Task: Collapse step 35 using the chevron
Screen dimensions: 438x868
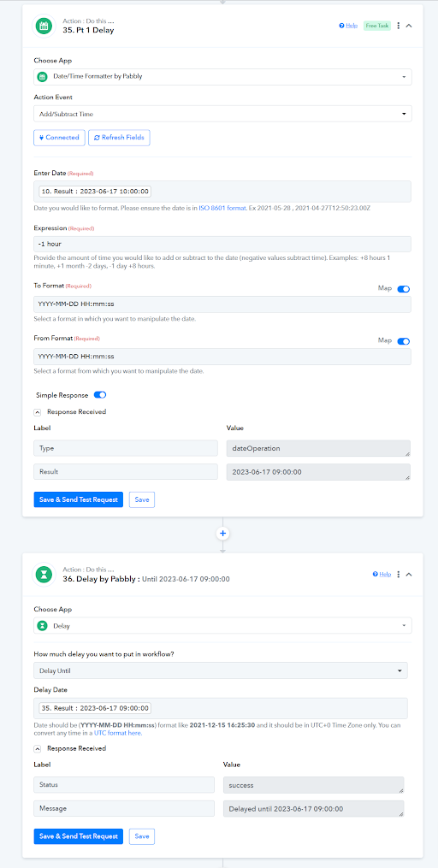Action: click(x=409, y=26)
